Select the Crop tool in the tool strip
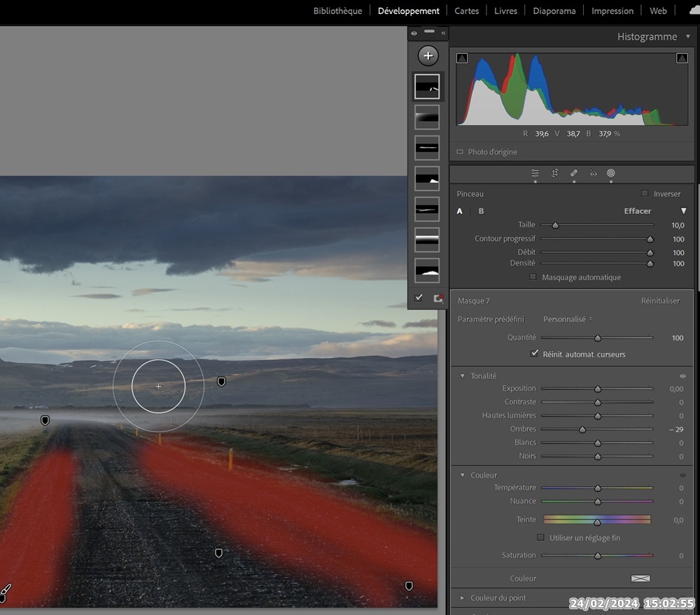 555,173
